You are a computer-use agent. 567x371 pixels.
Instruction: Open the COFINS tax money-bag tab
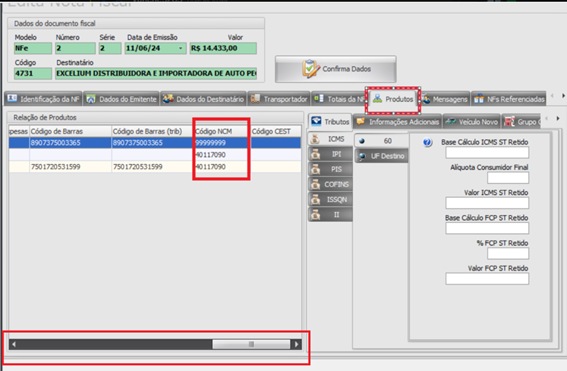330,184
